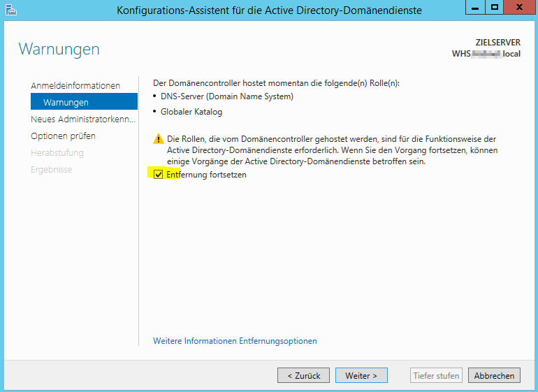Close the wizard with the red X
The width and height of the screenshot is (538, 392).
518,8
